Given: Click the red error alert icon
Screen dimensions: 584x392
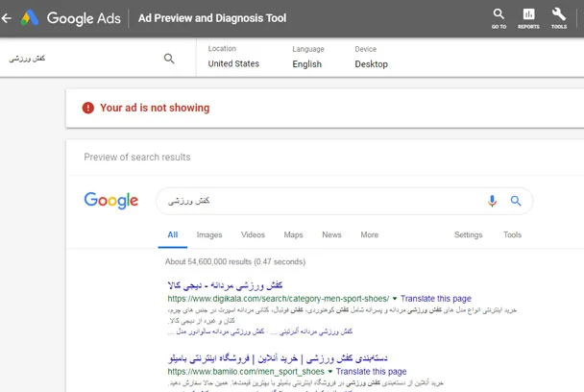Looking at the screenshot, I should coord(88,108).
